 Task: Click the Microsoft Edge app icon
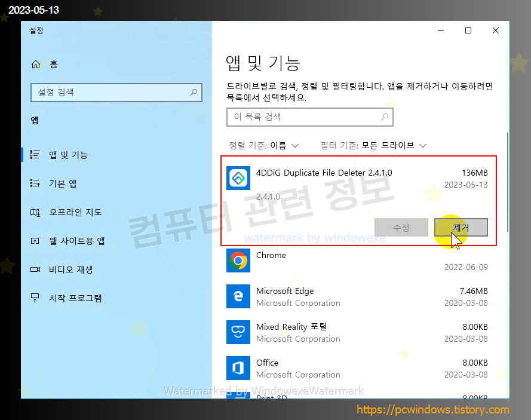238,296
